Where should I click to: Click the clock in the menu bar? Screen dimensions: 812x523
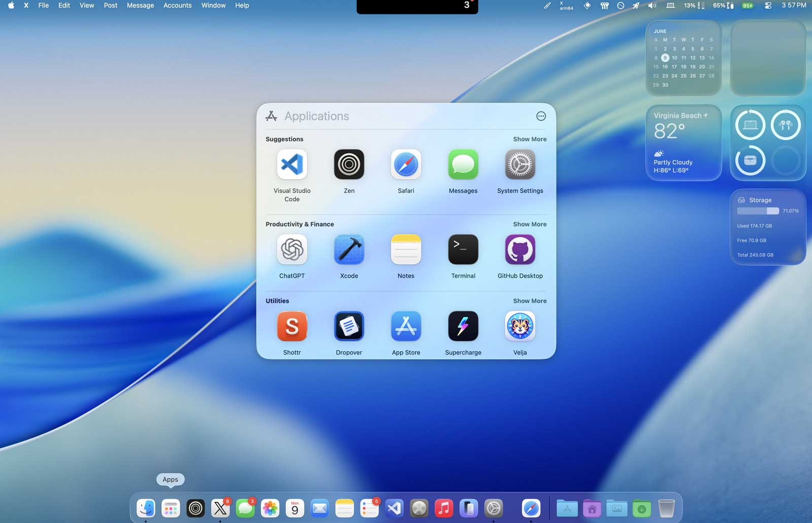point(794,6)
